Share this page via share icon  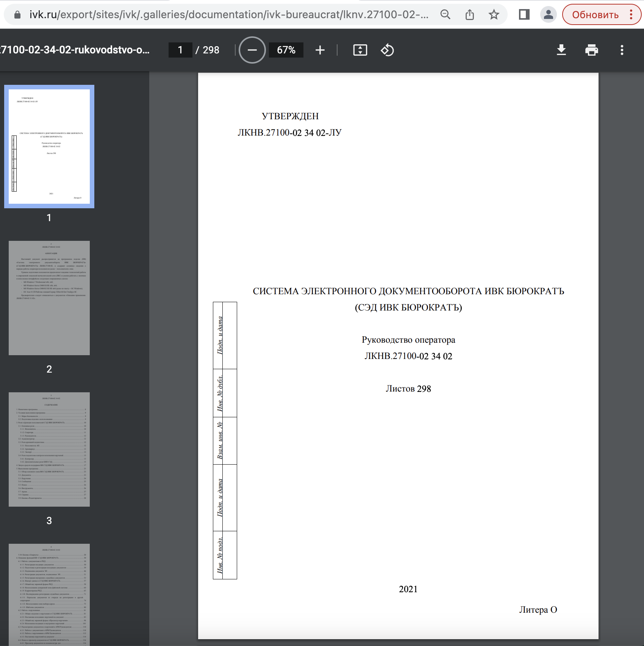[x=470, y=15]
